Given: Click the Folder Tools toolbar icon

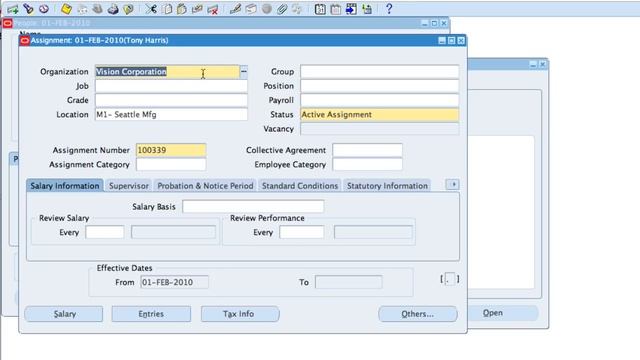Looking at the screenshot, I should coord(297,9).
